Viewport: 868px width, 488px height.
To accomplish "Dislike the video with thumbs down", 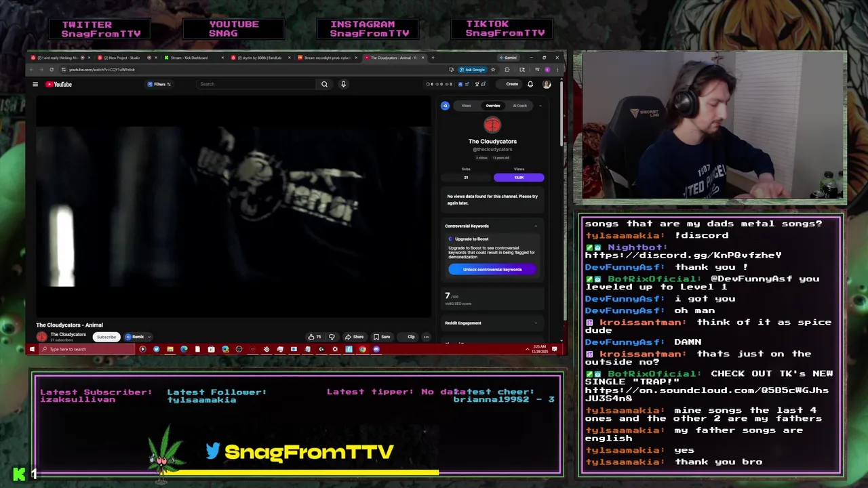I will 332,337.
